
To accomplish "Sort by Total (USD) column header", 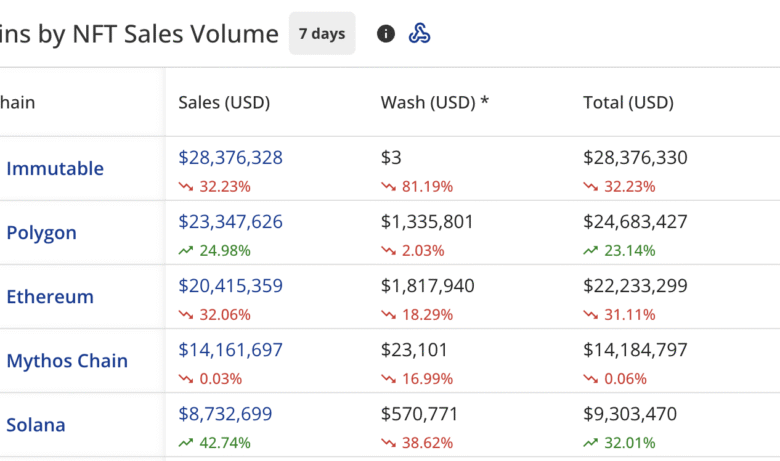I will [x=628, y=102].
